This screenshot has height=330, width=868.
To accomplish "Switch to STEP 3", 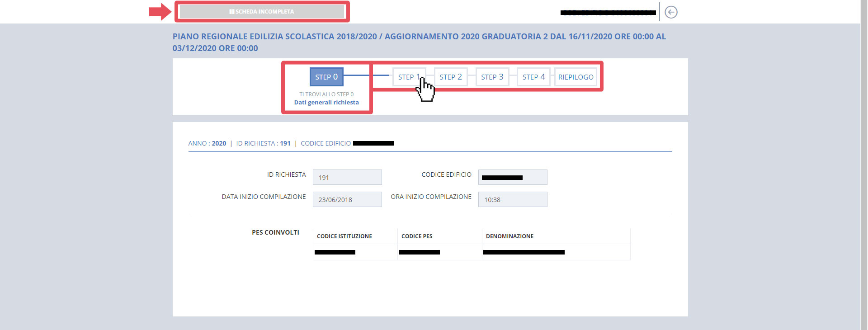I will [x=492, y=77].
